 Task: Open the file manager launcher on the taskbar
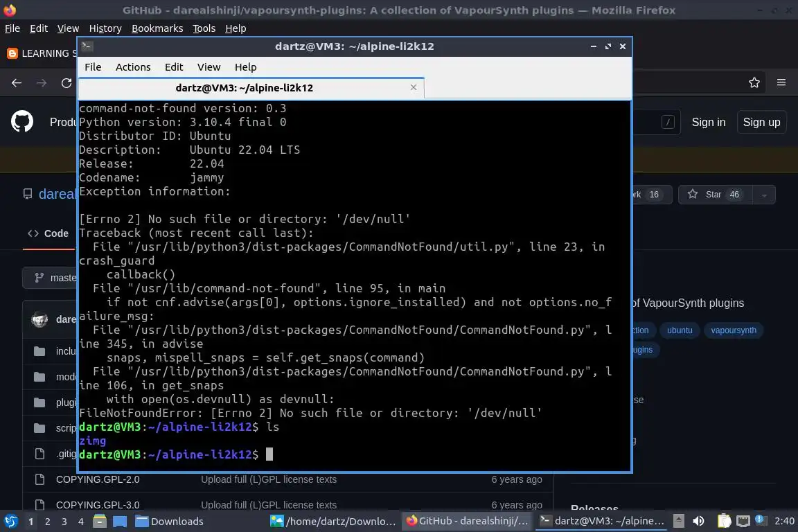[100, 522]
